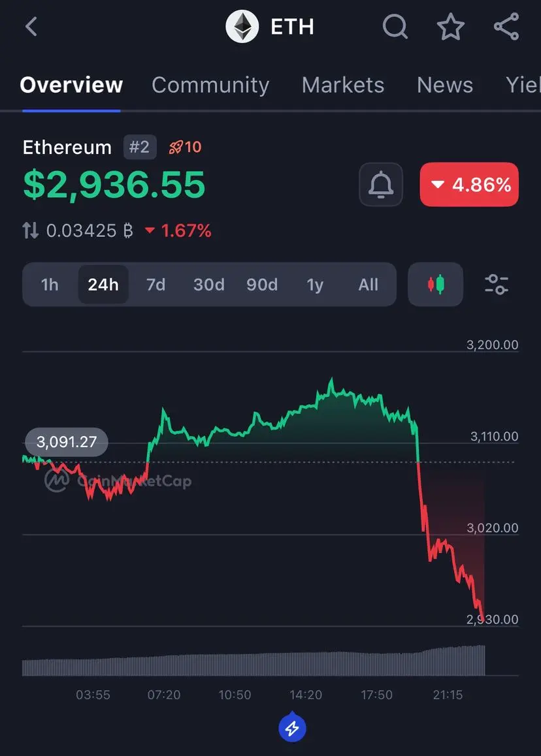Tap the back arrow icon
This screenshot has height=756, width=541.
point(31,27)
